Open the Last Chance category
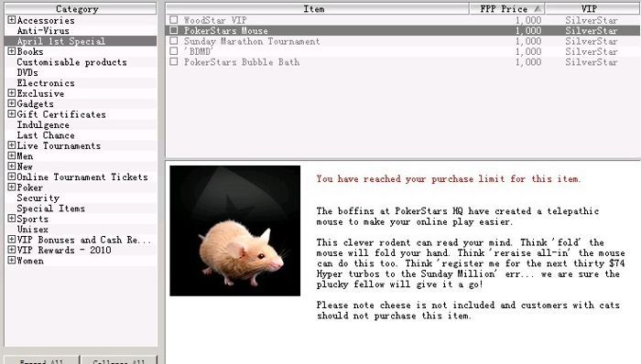 tap(46, 135)
